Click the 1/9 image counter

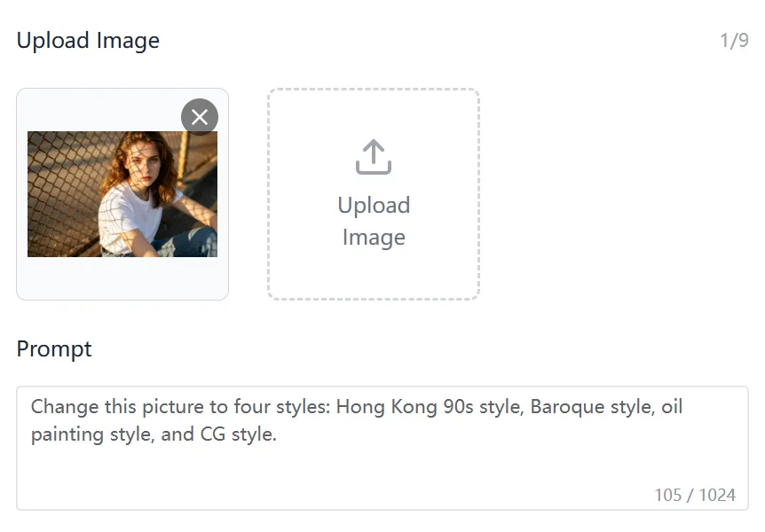coord(736,40)
